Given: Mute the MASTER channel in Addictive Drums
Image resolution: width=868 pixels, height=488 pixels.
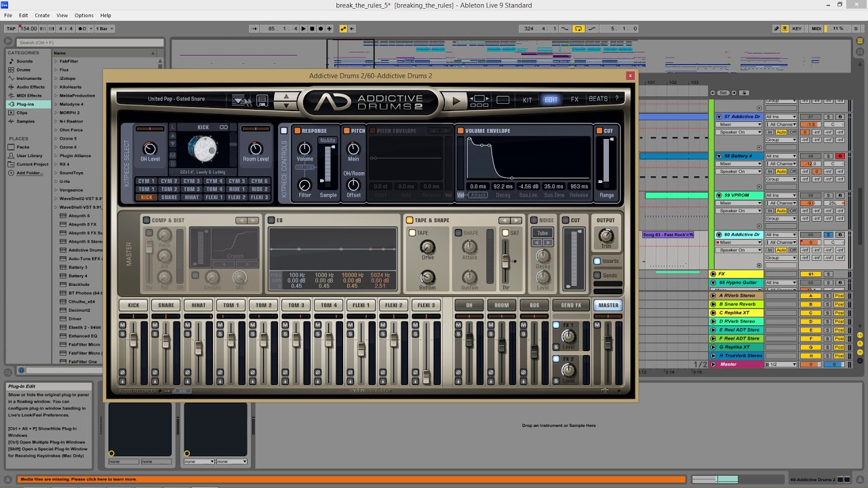Looking at the screenshot, I should pos(597,325).
